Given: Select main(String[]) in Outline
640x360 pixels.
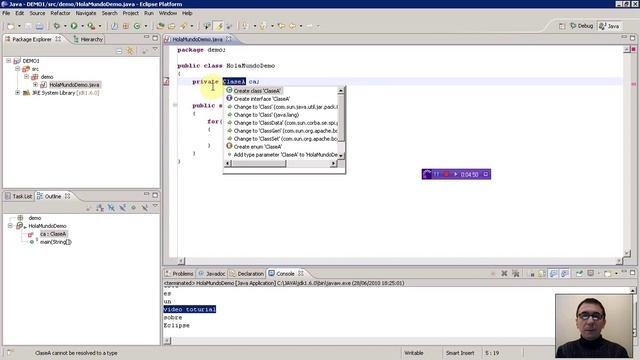Looking at the screenshot, I should tap(56, 242).
